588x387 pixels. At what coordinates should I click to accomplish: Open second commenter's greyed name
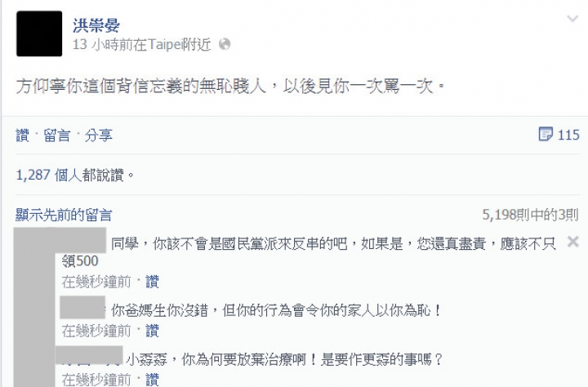82,308
